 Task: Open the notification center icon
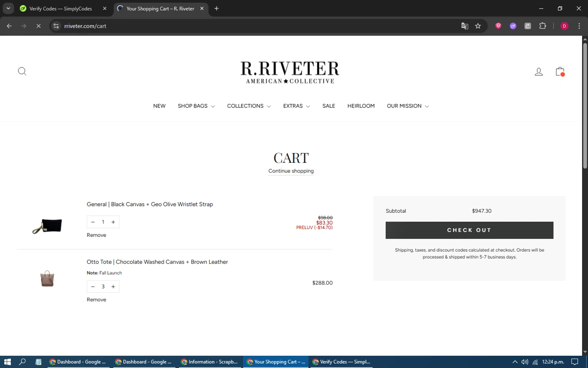tap(575, 362)
